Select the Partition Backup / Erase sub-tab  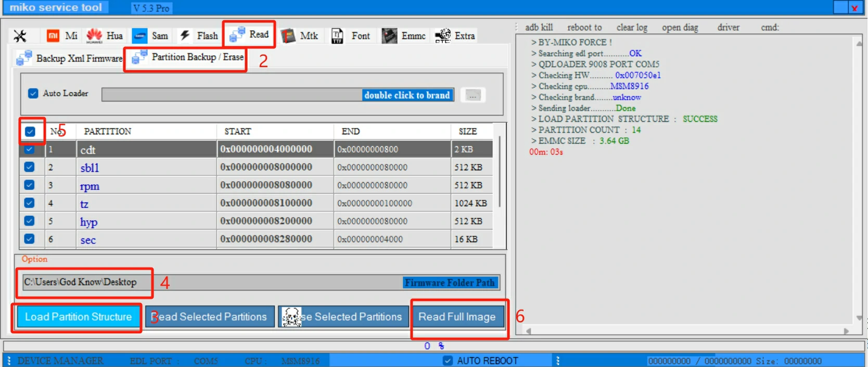point(187,57)
